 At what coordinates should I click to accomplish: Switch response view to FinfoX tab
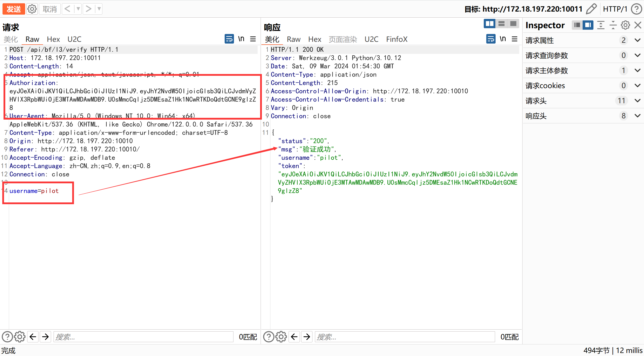pyautogui.click(x=397, y=39)
